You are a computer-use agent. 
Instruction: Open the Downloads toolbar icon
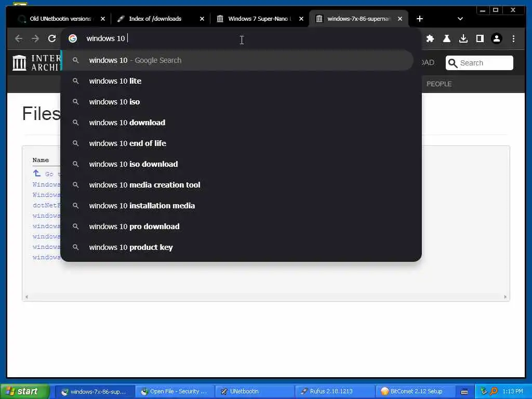click(x=463, y=38)
